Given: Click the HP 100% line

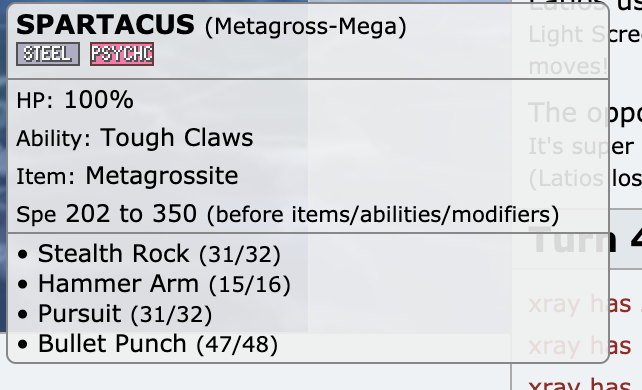Looking at the screenshot, I should [x=75, y=99].
